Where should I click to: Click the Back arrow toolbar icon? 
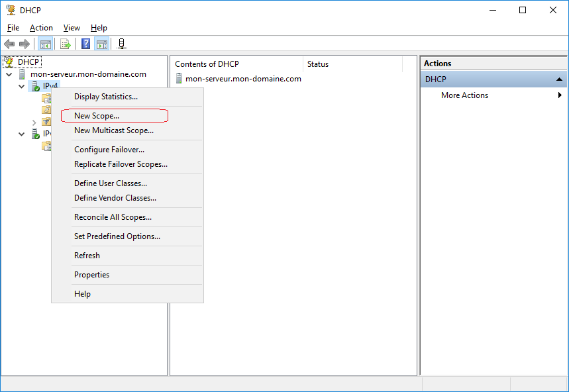click(9, 44)
